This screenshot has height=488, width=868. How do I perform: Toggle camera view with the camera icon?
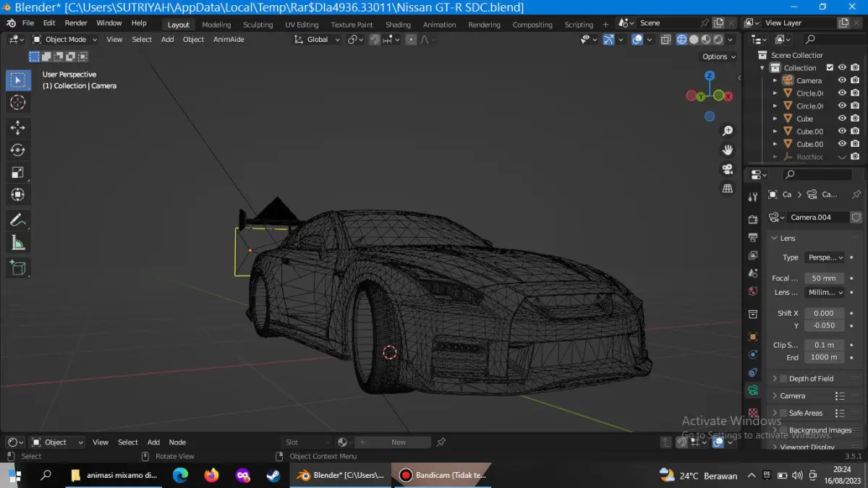click(728, 169)
